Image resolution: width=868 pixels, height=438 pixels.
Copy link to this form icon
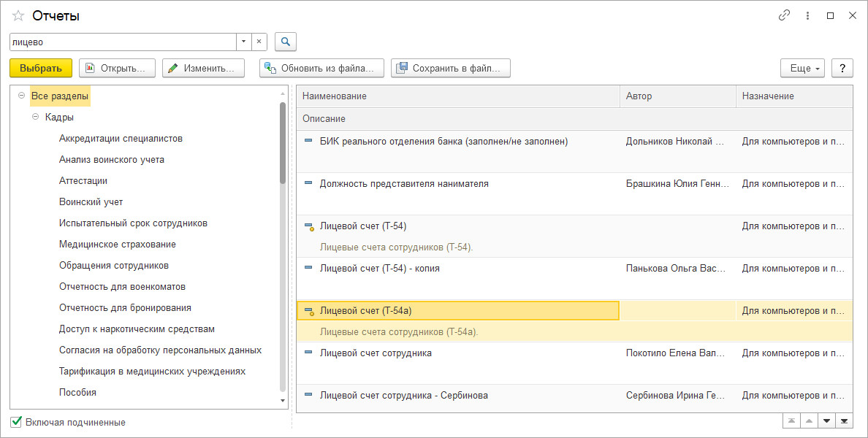pyautogui.click(x=785, y=15)
